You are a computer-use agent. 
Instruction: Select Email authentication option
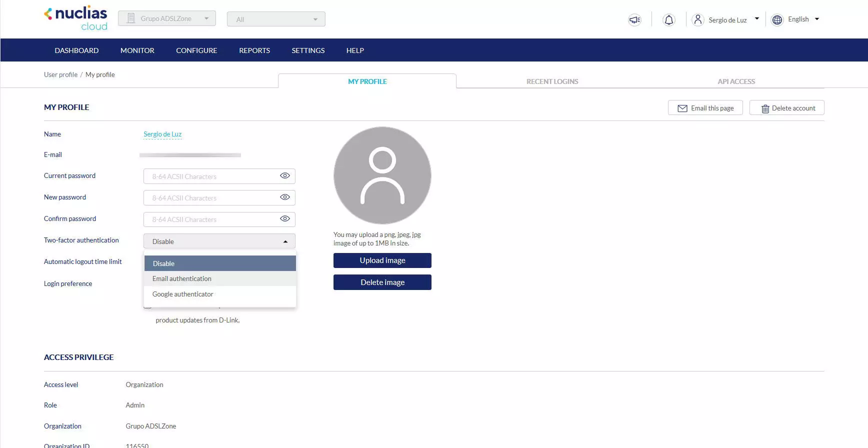[x=182, y=279]
